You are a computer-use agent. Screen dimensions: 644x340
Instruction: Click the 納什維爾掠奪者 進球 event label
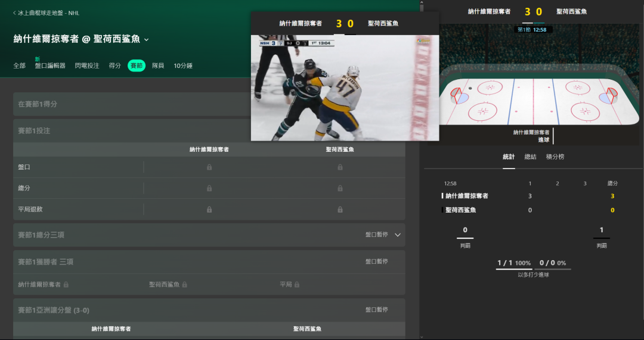(531, 136)
